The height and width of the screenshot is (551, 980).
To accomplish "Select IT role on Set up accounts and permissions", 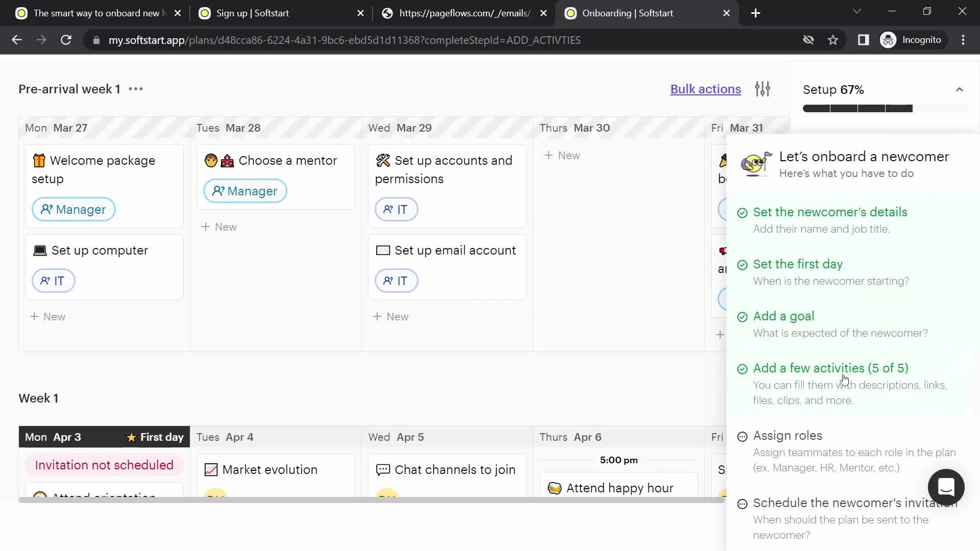I will click(396, 209).
